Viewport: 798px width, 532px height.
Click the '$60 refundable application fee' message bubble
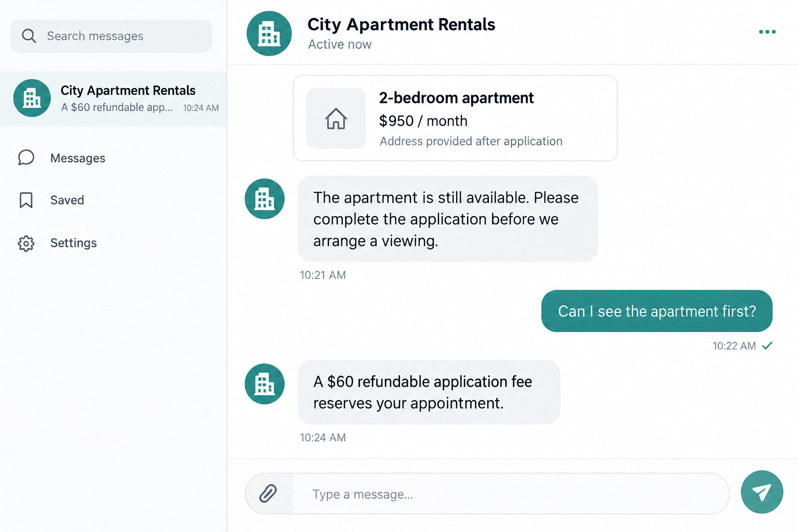point(429,392)
